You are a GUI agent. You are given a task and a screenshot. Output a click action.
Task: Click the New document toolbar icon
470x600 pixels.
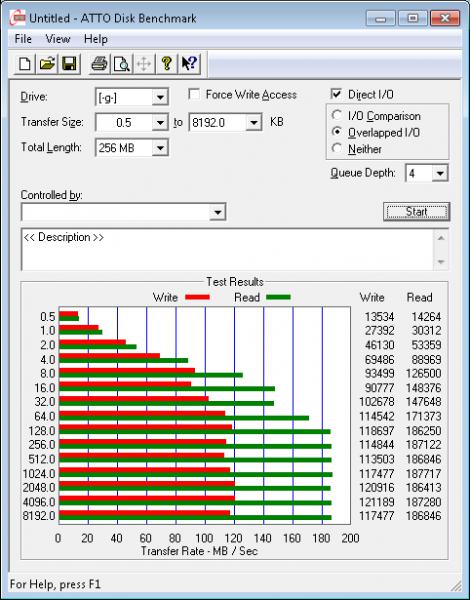click(x=25, y=64)
